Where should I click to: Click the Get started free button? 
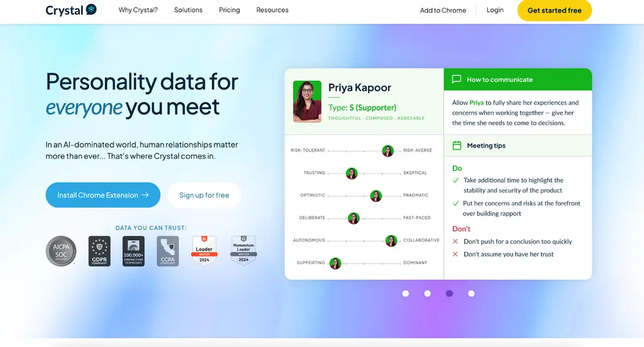pyautogui.click(x=555, y=10)
